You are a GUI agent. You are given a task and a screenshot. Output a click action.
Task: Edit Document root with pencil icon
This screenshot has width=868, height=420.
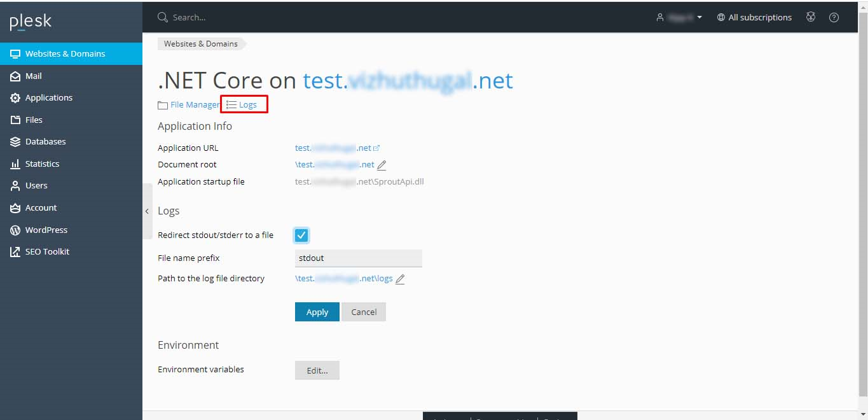pyautogui.click(x=382, y=165)
